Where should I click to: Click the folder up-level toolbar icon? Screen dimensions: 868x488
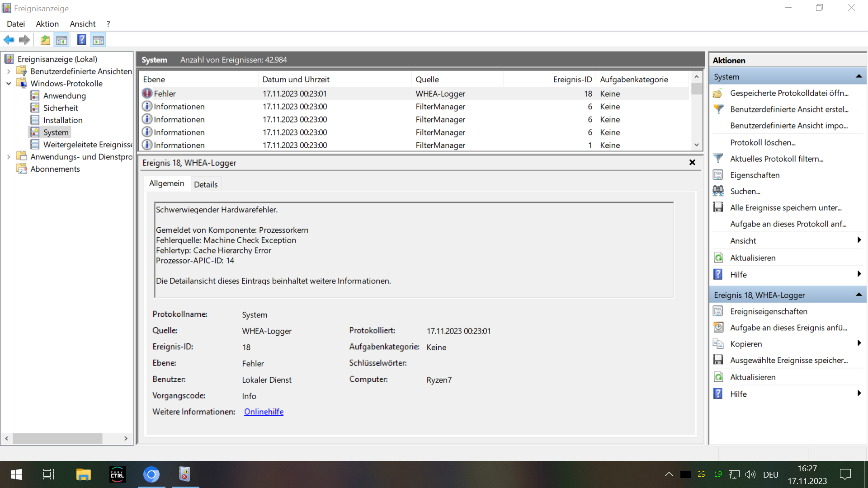tap(45, 40)
